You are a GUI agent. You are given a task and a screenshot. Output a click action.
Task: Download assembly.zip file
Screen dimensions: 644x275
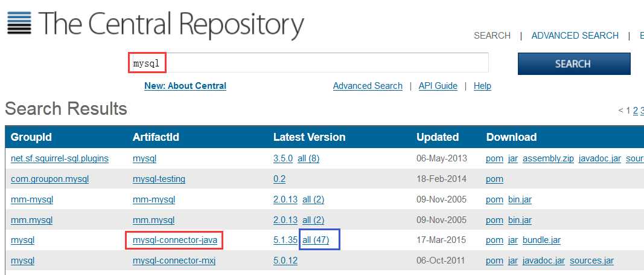click(548, 159)
